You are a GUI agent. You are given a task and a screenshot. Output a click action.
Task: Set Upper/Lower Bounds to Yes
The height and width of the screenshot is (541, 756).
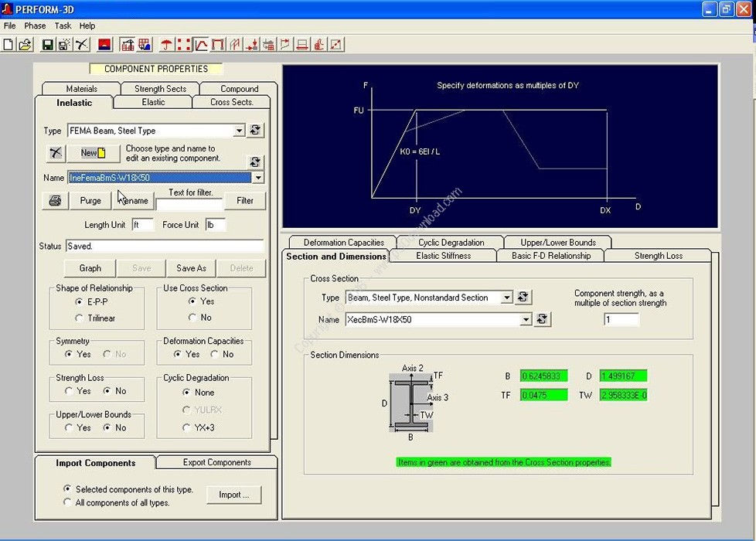pos(69,427)
